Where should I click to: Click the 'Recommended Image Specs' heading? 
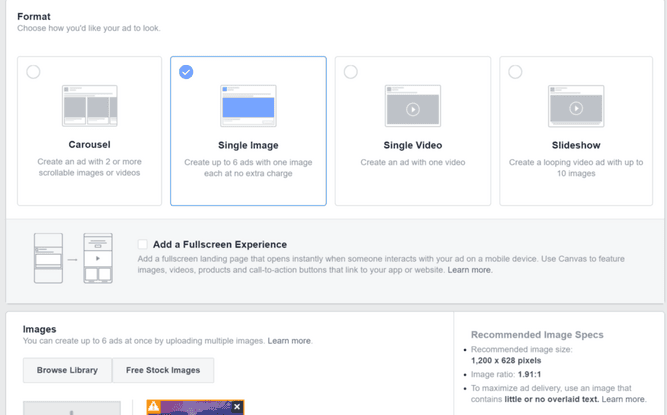(x=537, y=335)
